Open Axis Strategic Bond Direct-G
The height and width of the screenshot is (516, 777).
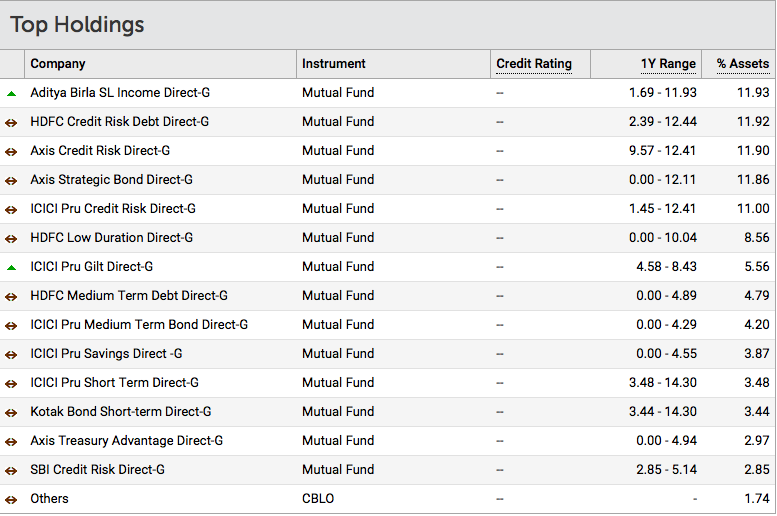(111, 179)
